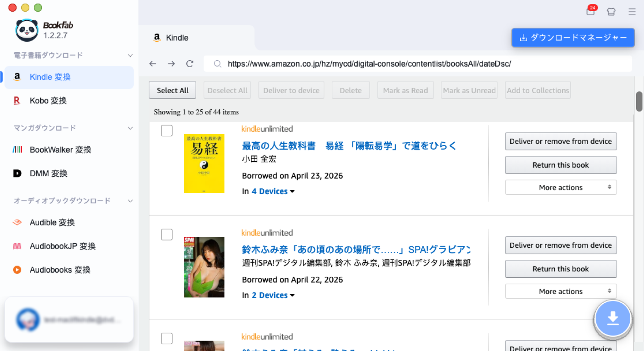644x351 pixels.
Task: Reload the page with the refresh icon
Action: point(190,63)
